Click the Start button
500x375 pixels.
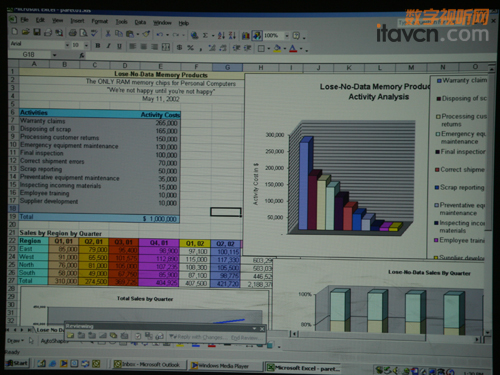[17, 363]
